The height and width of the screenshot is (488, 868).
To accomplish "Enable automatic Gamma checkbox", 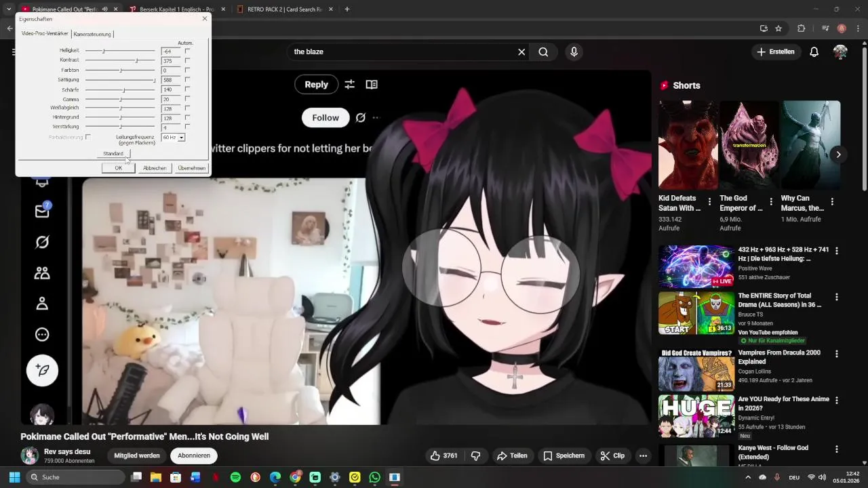I will pos(187,99).
